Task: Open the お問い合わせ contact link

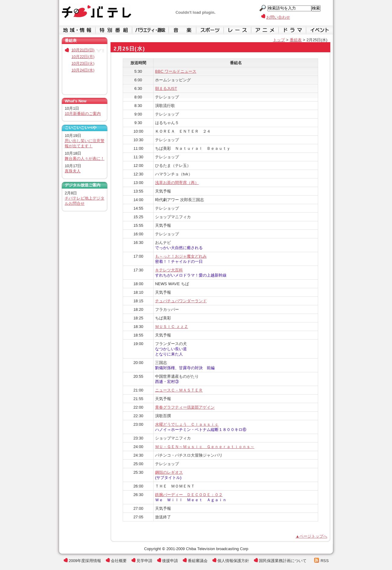Action: click(278, 17)
